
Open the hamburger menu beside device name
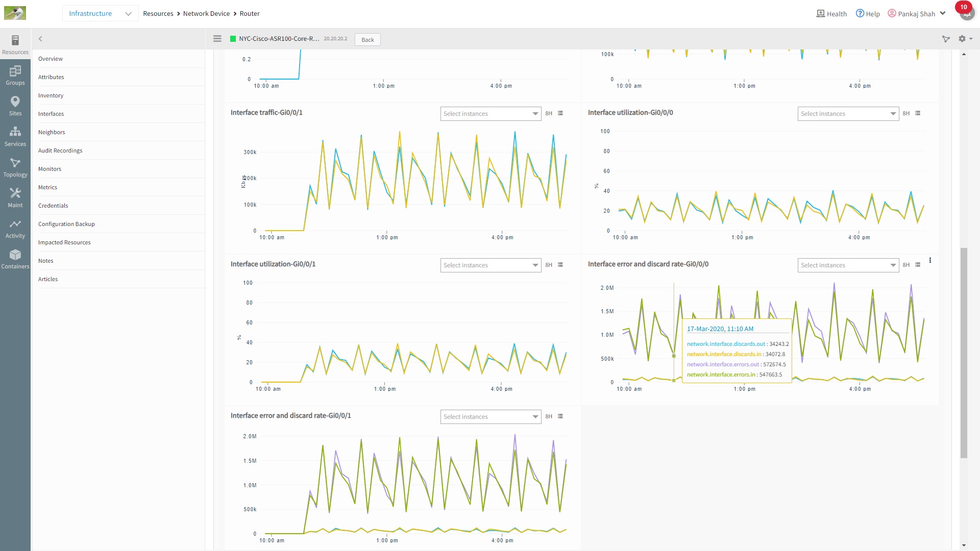(x=217, y=39)
